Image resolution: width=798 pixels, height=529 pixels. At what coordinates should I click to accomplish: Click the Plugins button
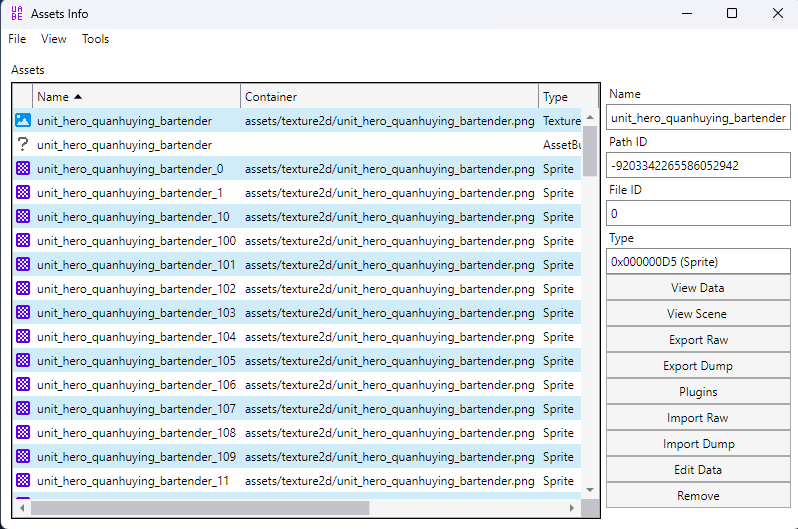698,392
